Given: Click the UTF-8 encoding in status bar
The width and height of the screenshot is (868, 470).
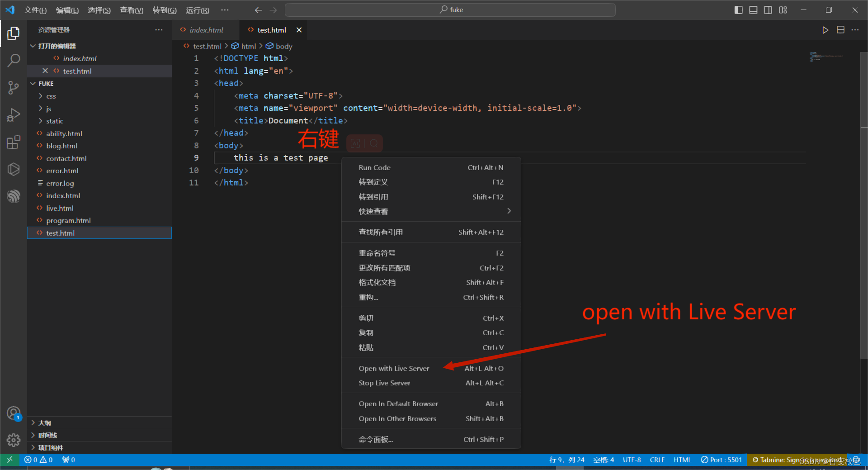Looking at the screenshot, I should 632,460.
